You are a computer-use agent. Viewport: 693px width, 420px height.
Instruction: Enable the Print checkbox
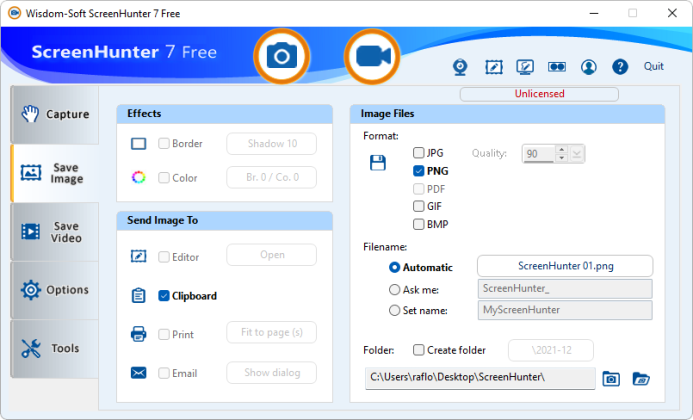164,334
